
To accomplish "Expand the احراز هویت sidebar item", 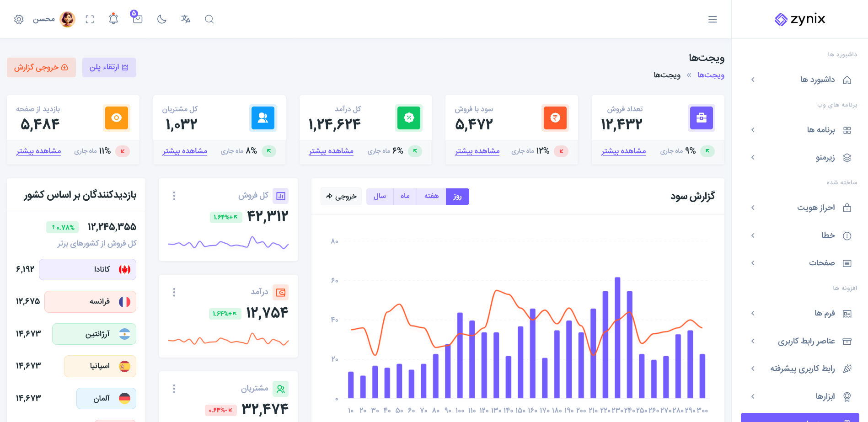I will [x=800, y=208].
